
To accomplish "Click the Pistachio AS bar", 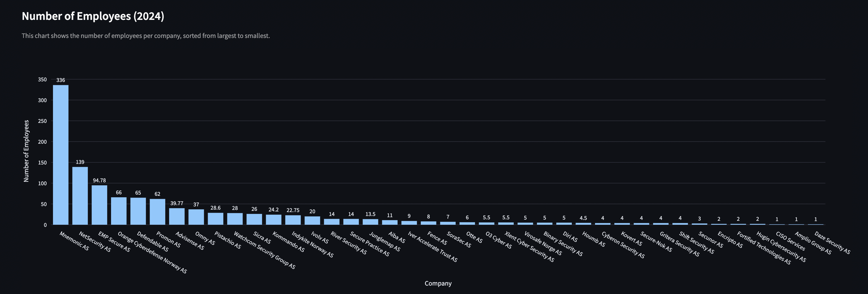I will click(x=216, y=219).
